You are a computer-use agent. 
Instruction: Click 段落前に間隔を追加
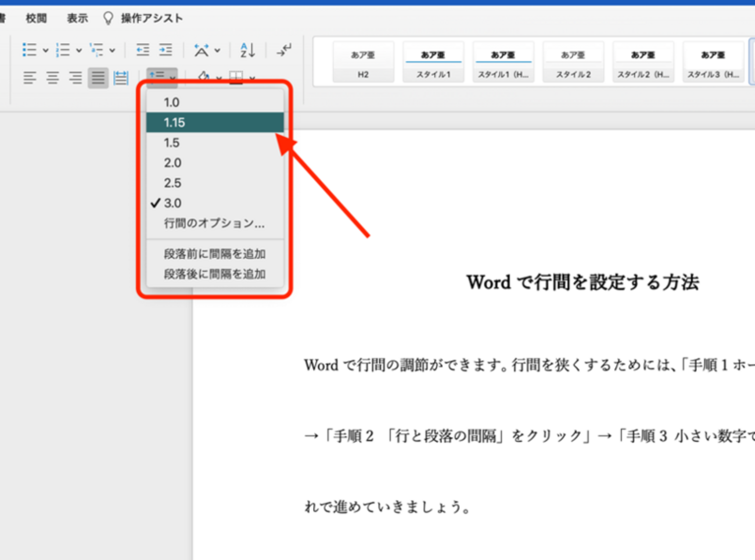point(215,254)
